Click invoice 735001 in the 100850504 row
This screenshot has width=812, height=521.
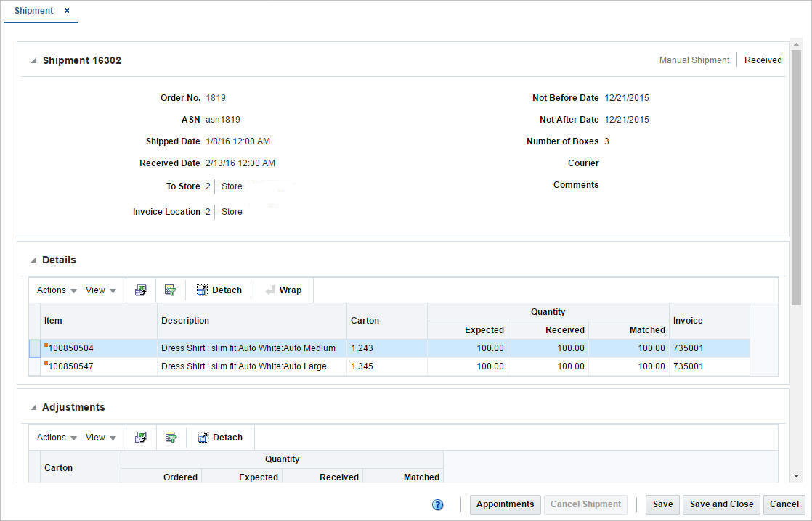click(x=689, y=349)
